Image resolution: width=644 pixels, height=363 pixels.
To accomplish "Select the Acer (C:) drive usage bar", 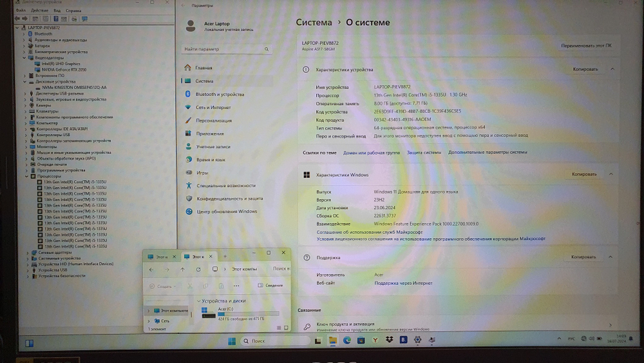I will point(249,313).
